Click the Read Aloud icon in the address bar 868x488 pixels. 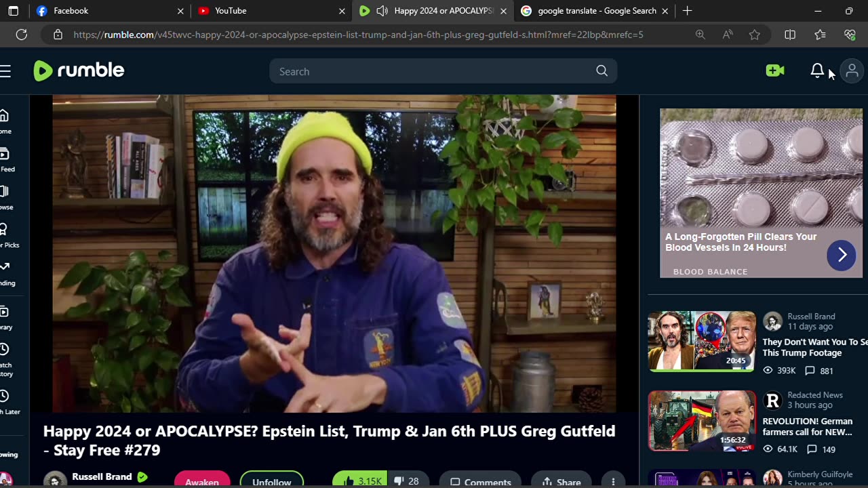point(728,35)
